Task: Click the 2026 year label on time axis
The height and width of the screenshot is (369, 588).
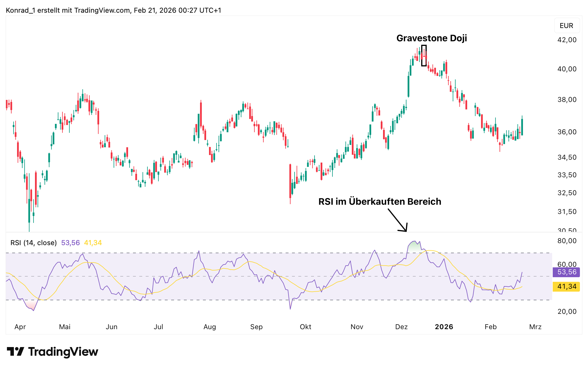Action: (444, 327)
